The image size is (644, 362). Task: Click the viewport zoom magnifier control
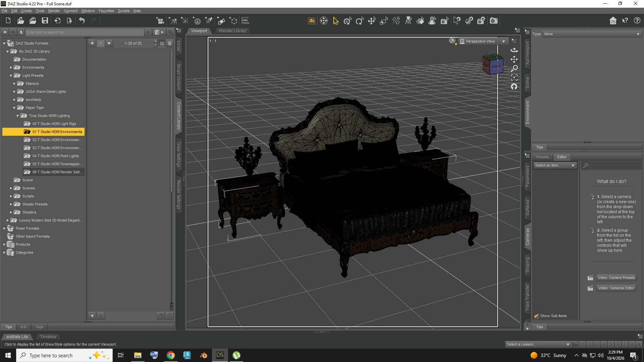coord(514,68)
